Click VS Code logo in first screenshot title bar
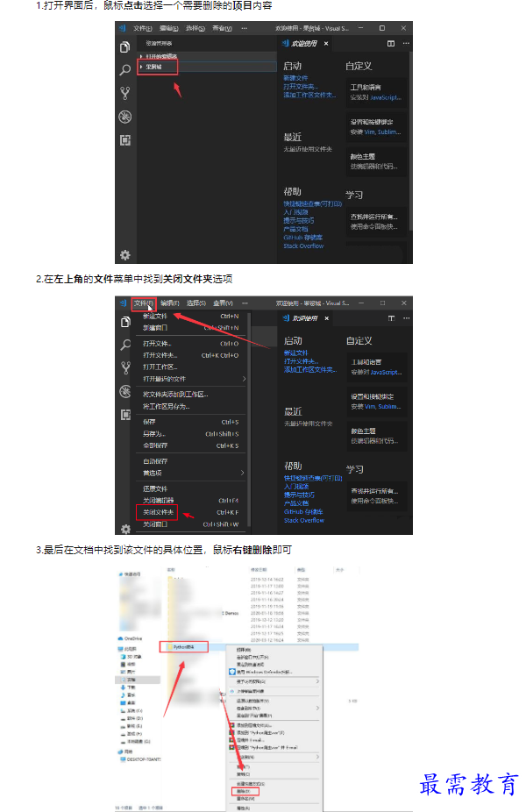 (x=123, y=28)
